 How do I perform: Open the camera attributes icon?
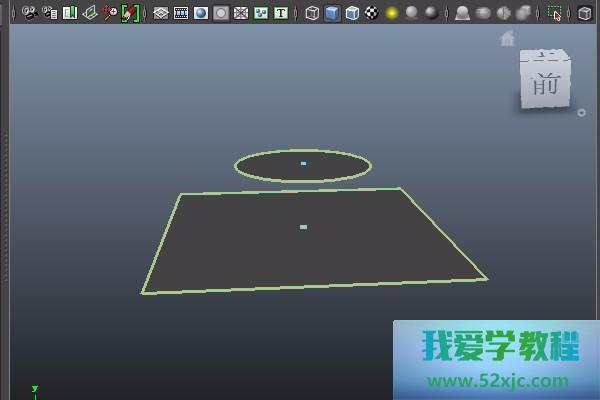49,13
